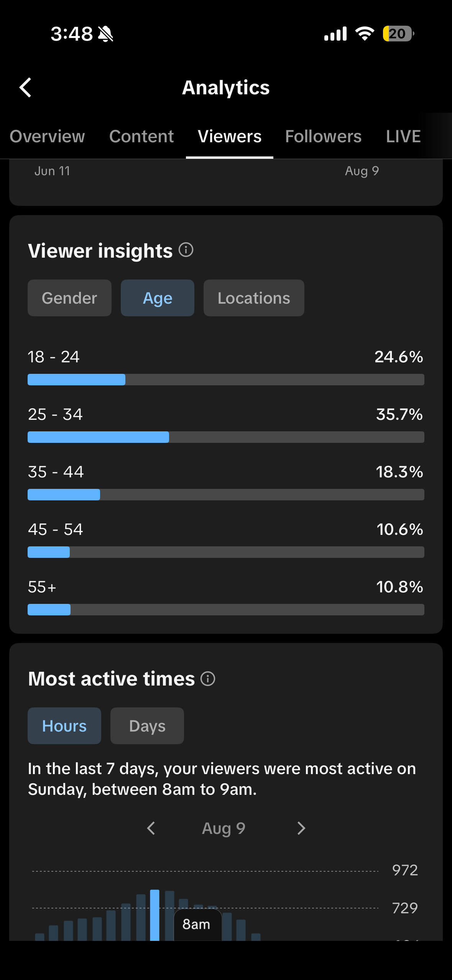Select the Age filter
The image size is (452, 980).
point(158,298)
